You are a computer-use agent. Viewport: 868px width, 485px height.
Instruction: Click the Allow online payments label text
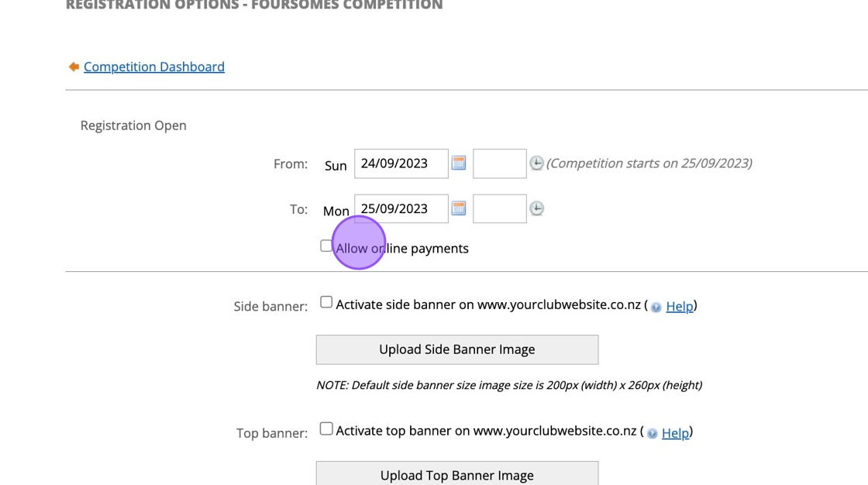tap(418, 249)
